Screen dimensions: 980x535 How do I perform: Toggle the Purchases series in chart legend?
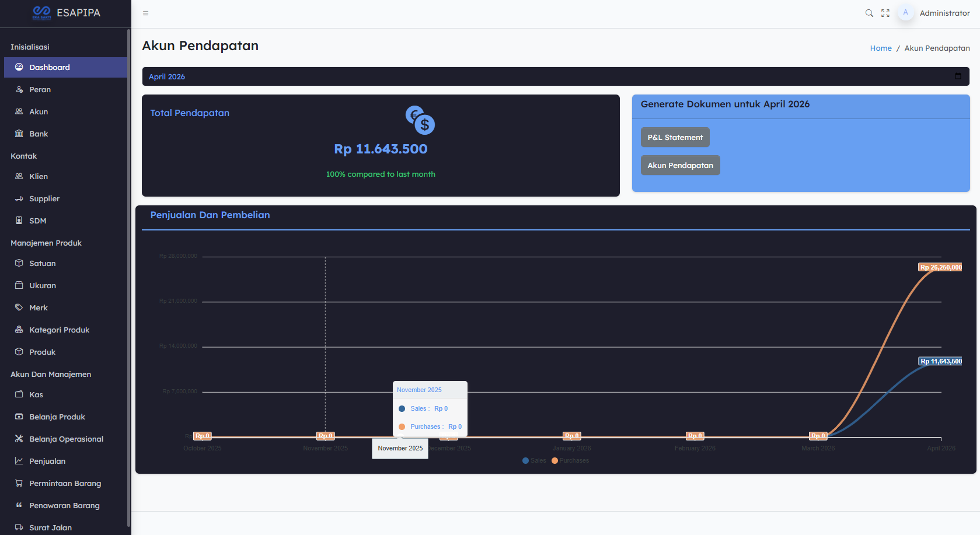point(570,461)
